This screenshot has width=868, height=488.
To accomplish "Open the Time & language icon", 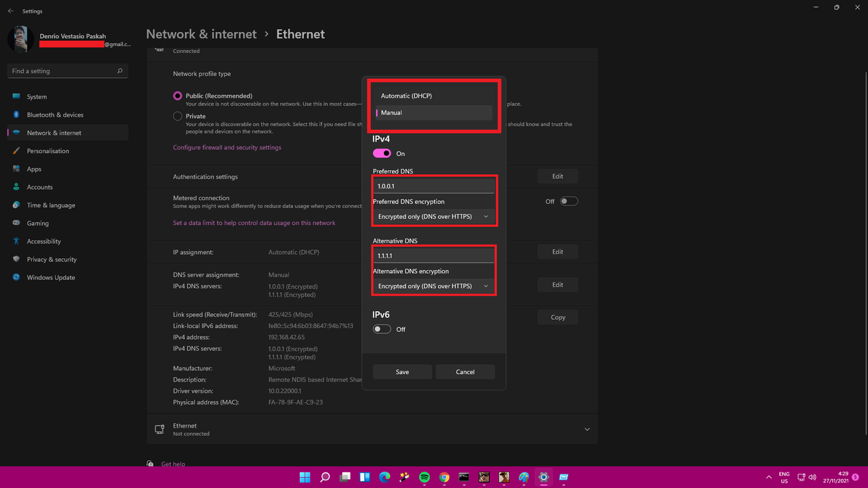I will (16, 205).
